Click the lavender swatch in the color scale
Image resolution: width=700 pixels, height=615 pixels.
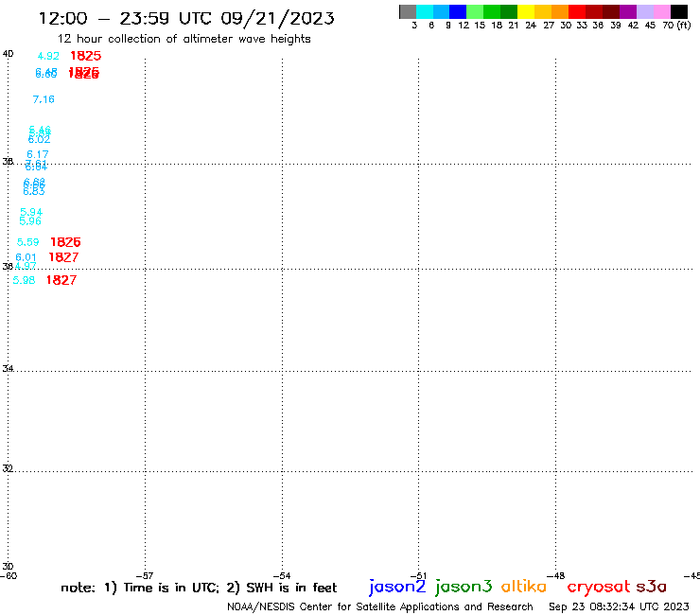click(644, 11)
